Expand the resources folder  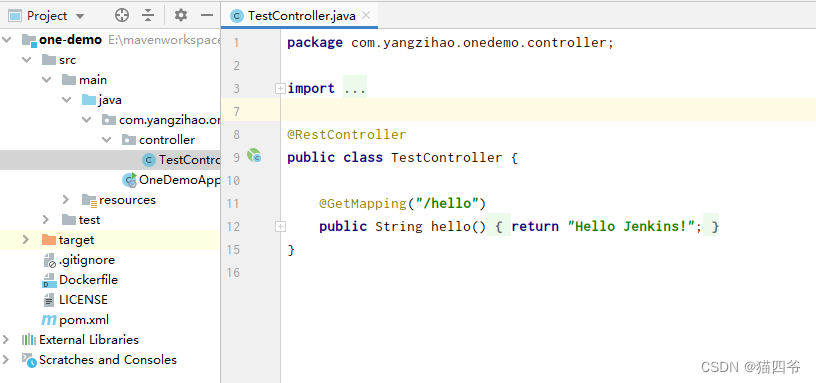(66, 200)
